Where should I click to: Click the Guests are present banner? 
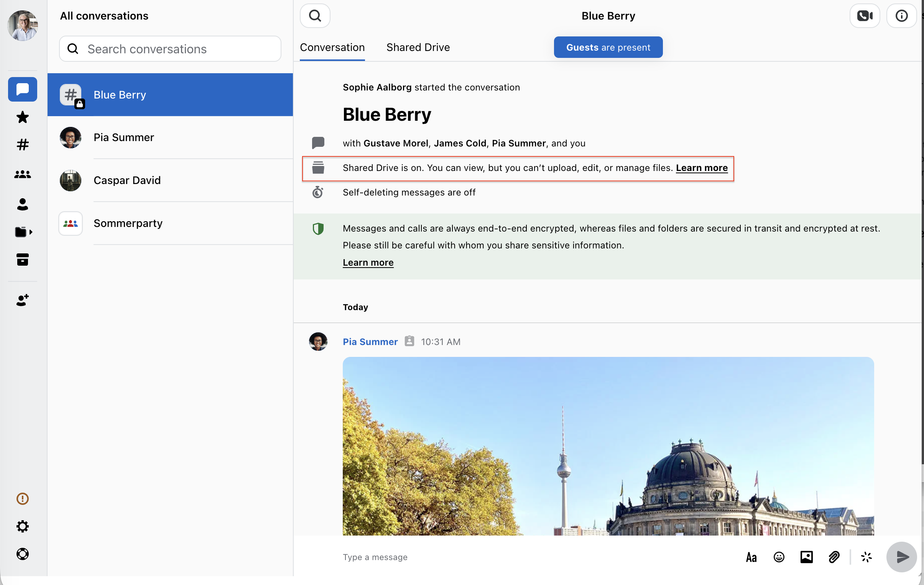pyautogui.click(x=608, y=47)
